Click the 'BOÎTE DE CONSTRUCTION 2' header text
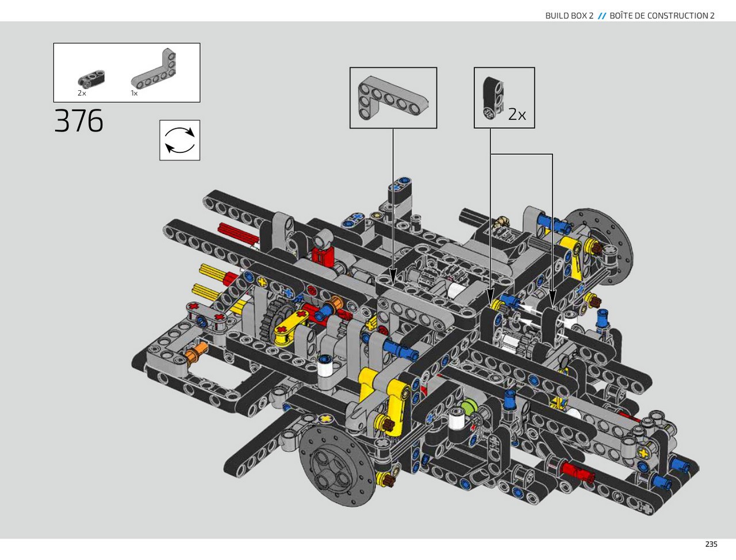The image size is (736, 560). click(x=662, y=16)
